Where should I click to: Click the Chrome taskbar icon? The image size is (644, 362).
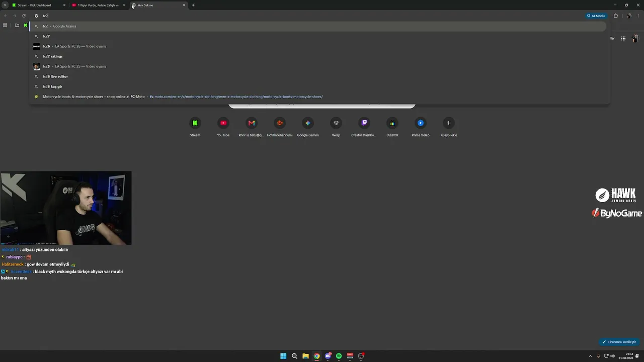pos(316,356)
